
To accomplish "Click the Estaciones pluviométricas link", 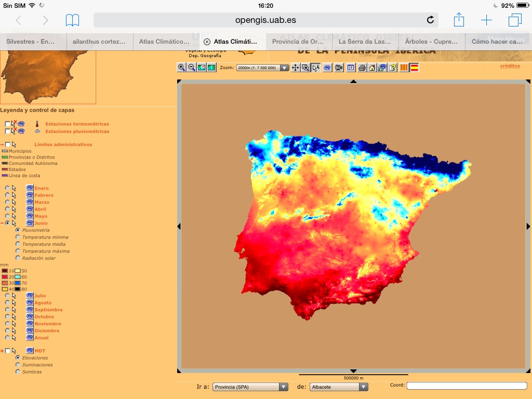I will tap(77, 131).
